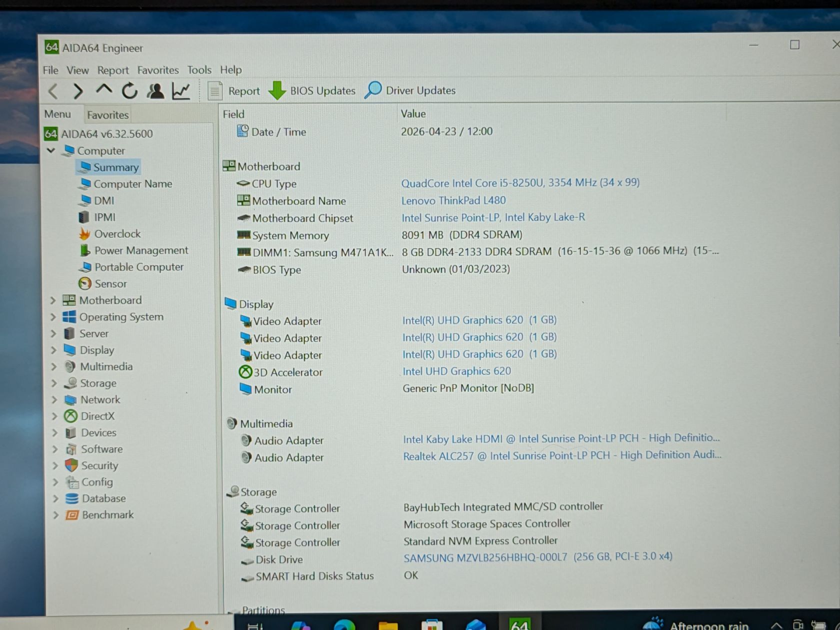This screenshot has height=630, width=840.
Task: Select the DMI tree item
Action: tap(96, 200)
